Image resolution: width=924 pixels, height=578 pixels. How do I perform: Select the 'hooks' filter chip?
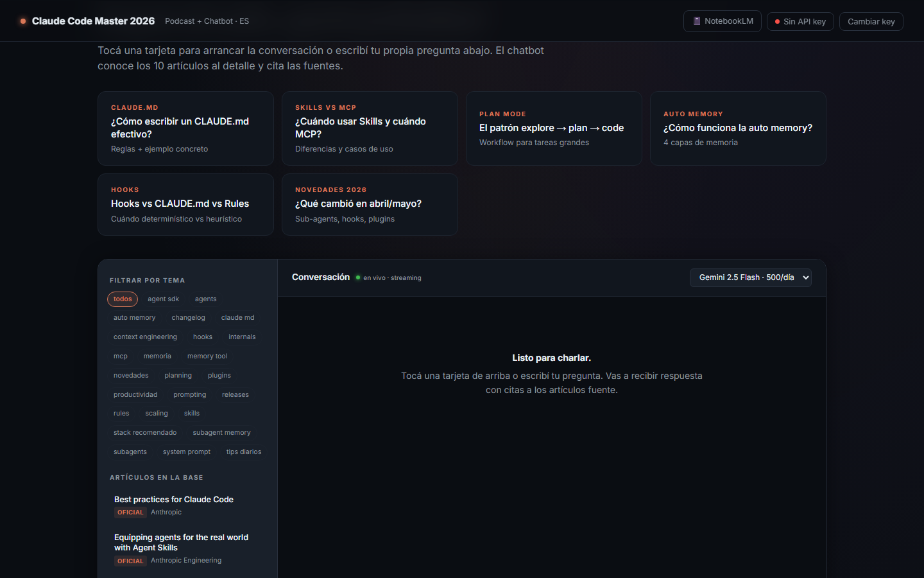pyautogui.click(x=203, y=337)
